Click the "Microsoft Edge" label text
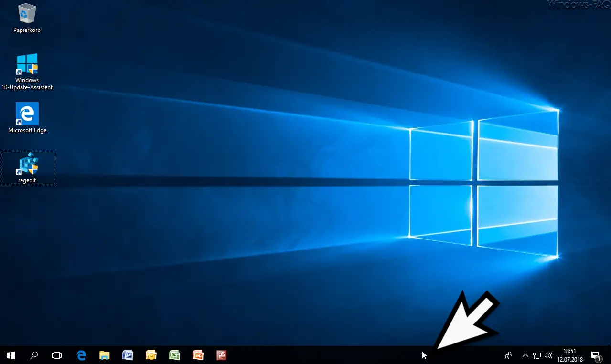The height and width of the screenshot is (364, 611). [x=27, y=130]
